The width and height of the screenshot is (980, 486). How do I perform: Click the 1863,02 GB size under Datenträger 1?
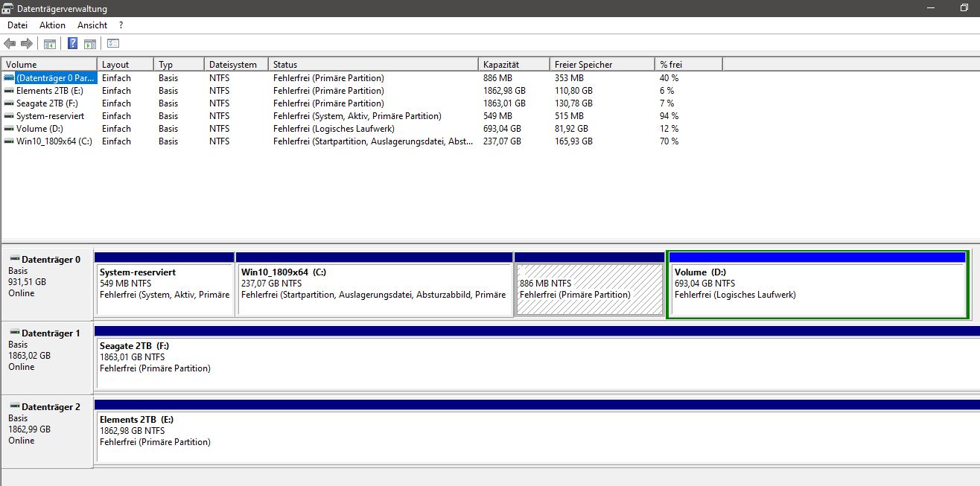(29, 356)
